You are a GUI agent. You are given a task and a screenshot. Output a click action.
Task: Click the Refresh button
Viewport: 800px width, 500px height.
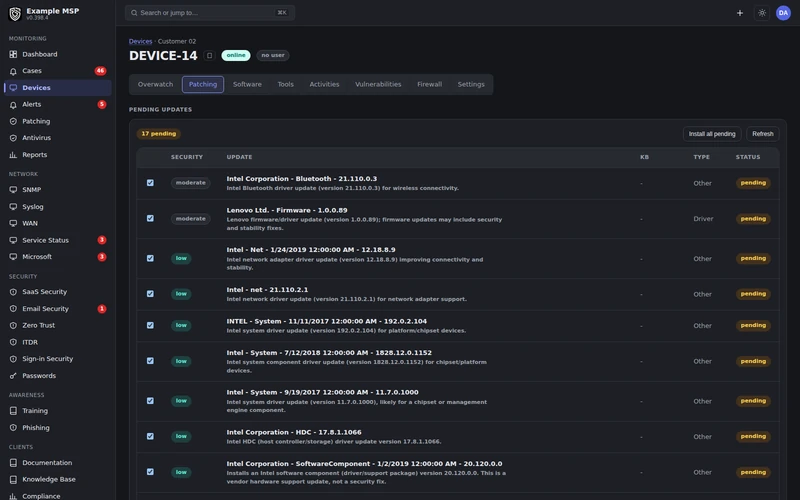click(763, 134)
